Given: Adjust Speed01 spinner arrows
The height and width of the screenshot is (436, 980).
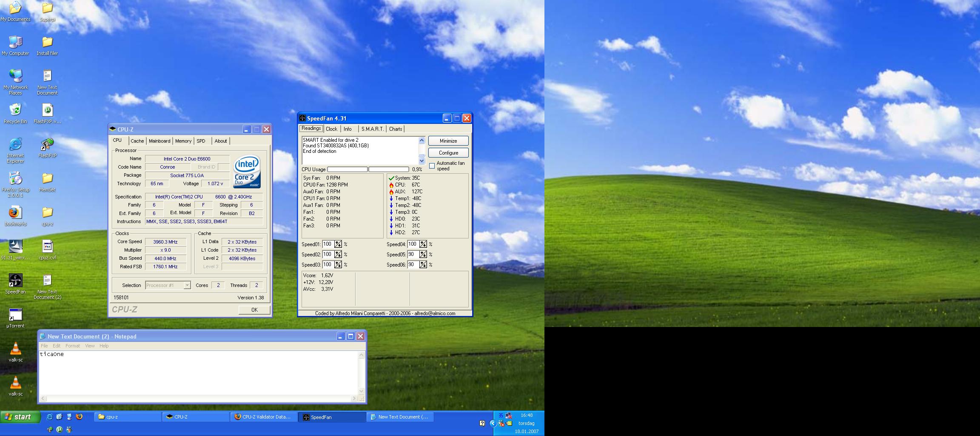Looking at the screenshot, I should [338, 244].
